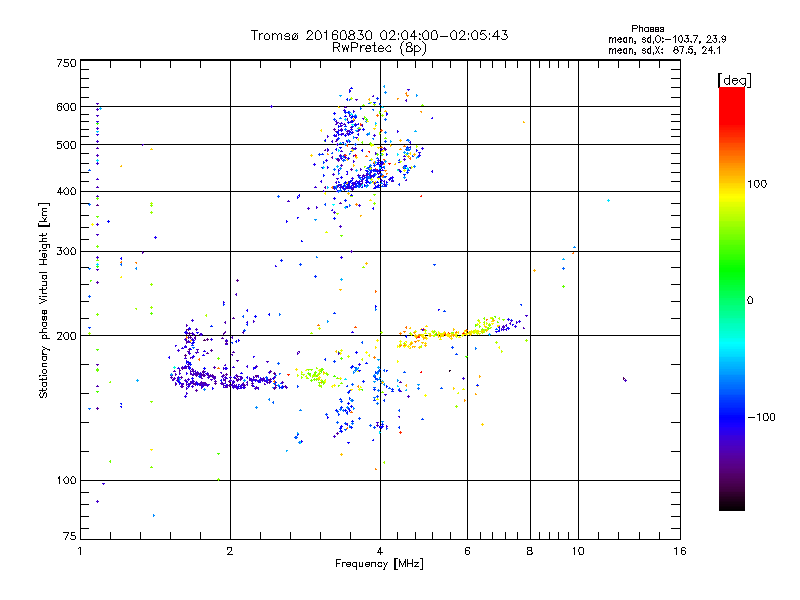Viewport: 800px width, 600px height.
Task: Click the "[deg]" colorbar unit label
Action: point(734,80)
